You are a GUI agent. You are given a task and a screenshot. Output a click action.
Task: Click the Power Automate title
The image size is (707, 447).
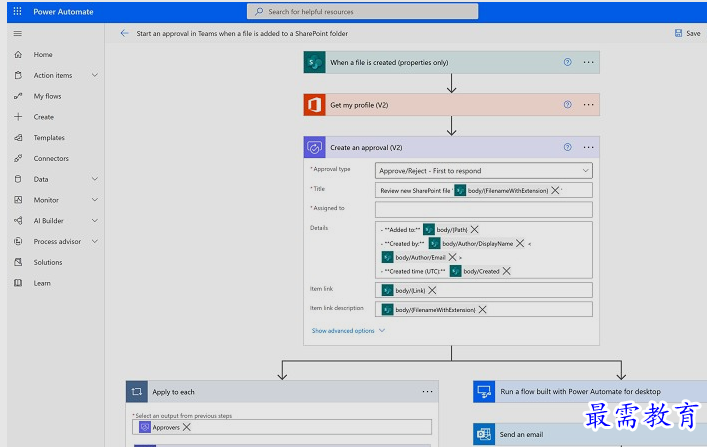[x=63, y=12]
